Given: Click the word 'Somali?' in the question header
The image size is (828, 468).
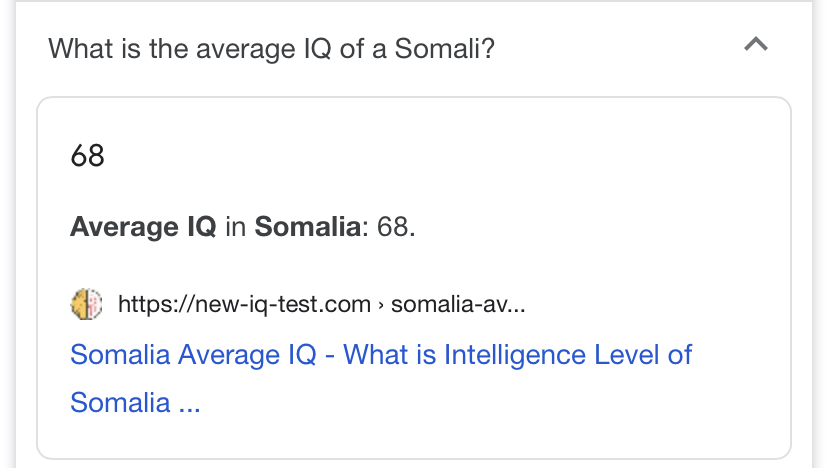Looking at the screenshot, I should pos(445,49).
